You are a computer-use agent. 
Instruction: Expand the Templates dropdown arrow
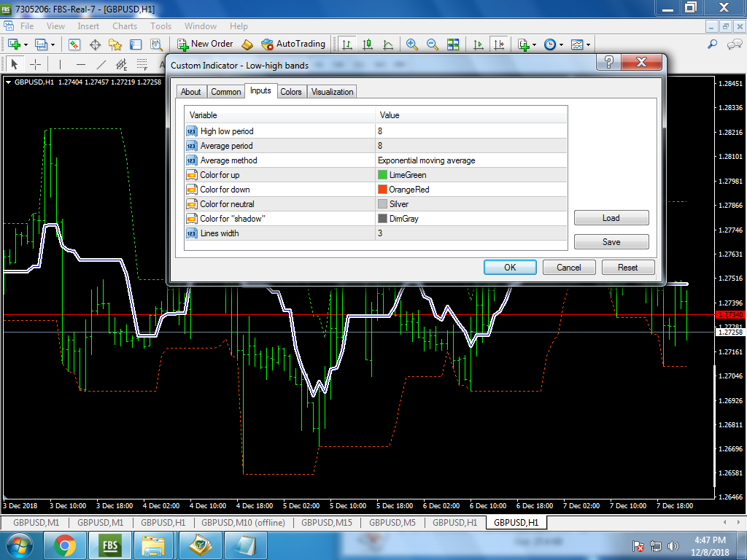click(x=589, y=44)
